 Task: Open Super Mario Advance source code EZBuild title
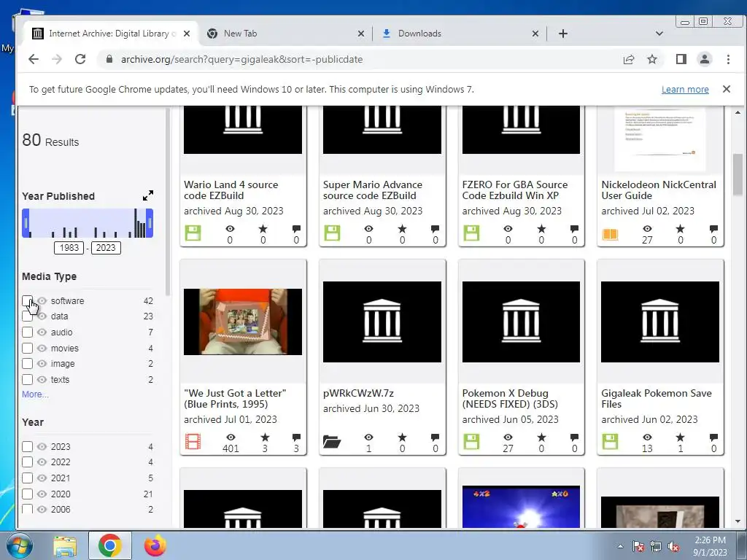[373, 190]
